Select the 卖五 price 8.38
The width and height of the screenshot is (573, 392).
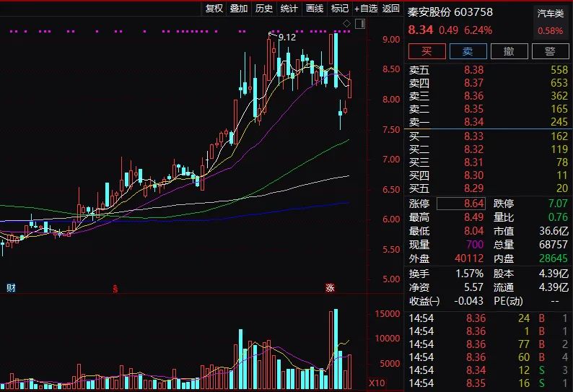473,70
